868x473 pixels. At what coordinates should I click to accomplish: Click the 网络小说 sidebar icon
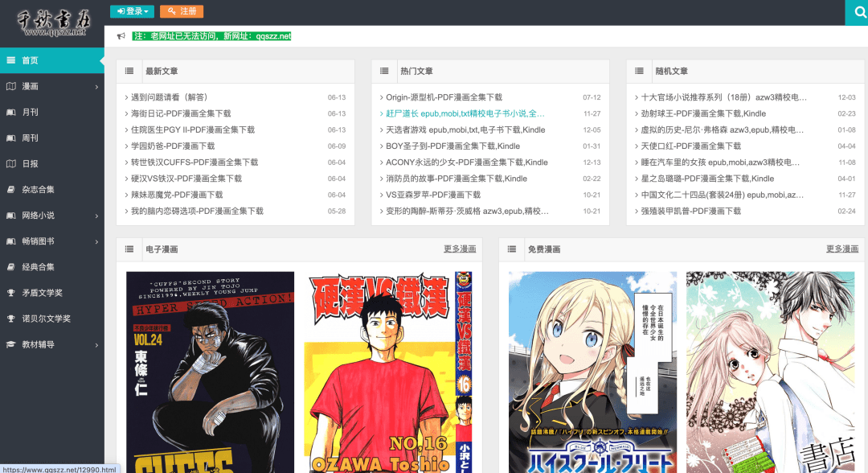(x=11, y=216)
